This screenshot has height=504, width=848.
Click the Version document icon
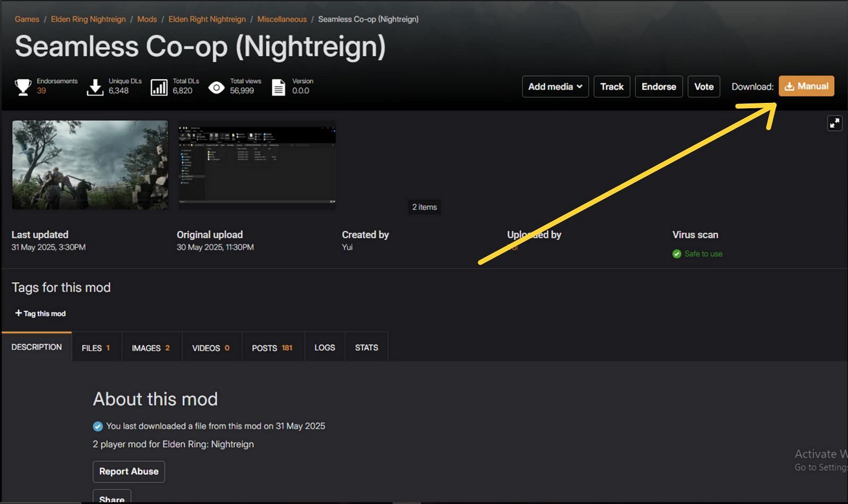pyautogui.click(x=278, y=87)
